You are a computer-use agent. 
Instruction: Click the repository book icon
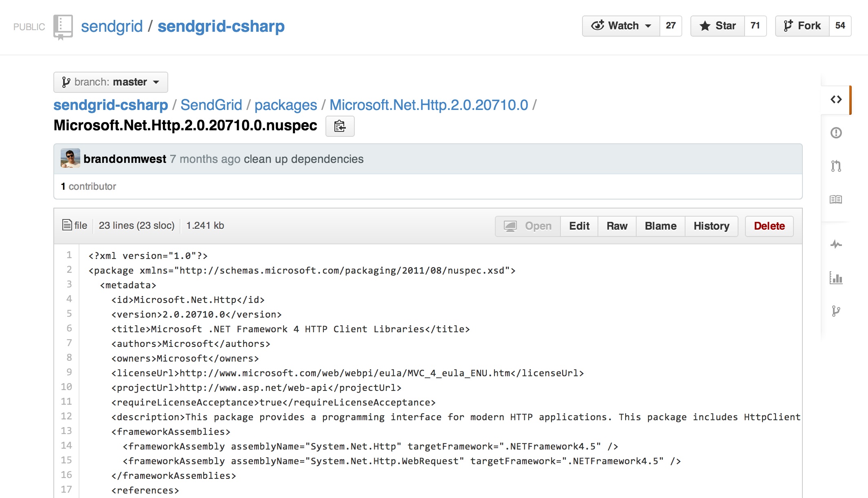[x=63, y=27]
